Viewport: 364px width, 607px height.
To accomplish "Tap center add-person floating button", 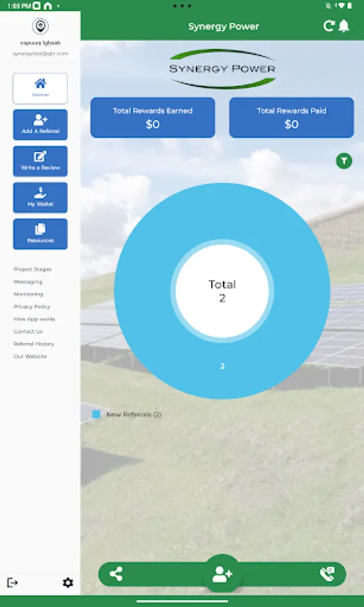I will (222, 574).
